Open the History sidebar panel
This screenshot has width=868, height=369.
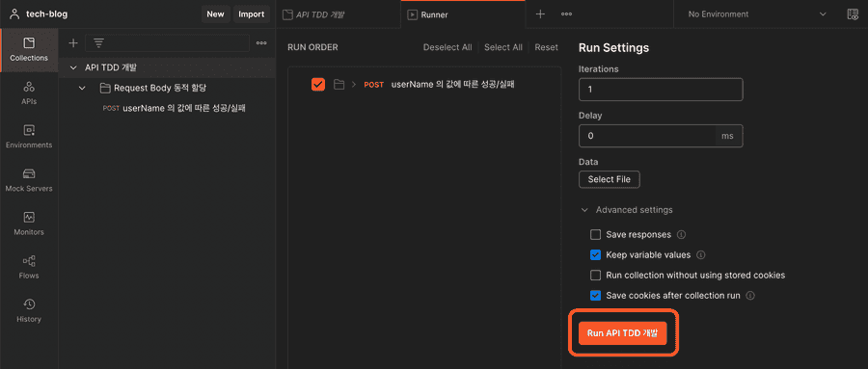[x=29, y=311]
